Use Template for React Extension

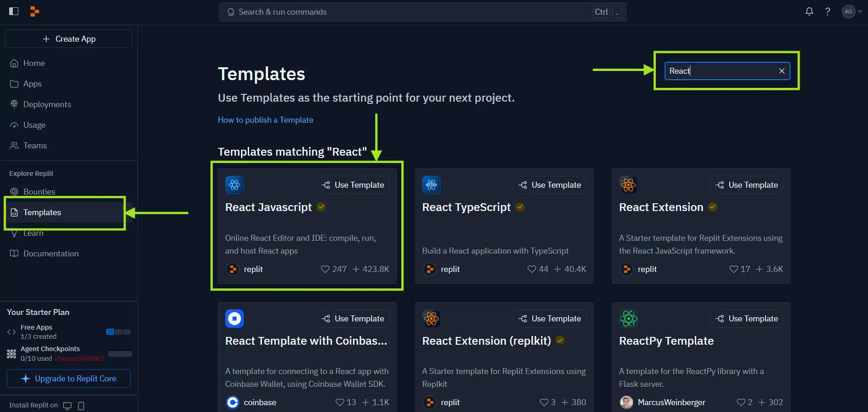pyautogui.click(x=747, y=185)
